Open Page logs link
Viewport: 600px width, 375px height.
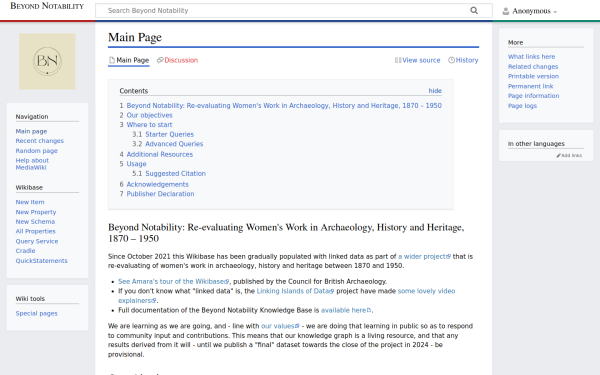522,106
